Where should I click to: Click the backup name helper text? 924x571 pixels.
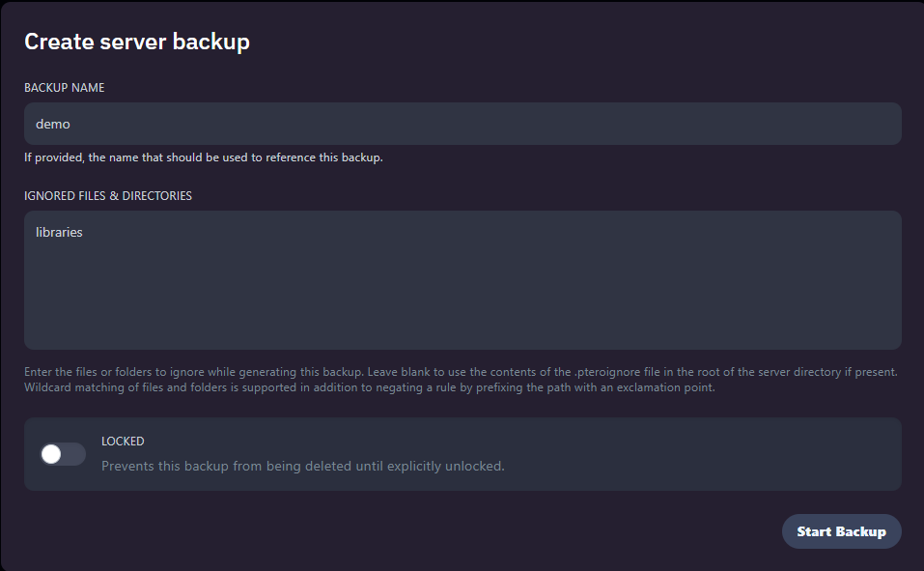(203, 157)
